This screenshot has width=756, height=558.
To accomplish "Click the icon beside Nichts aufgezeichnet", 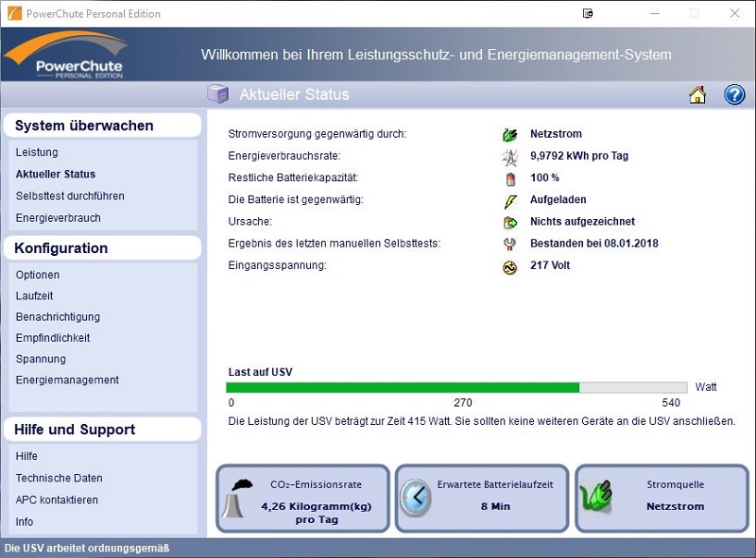I will (509, 222).
